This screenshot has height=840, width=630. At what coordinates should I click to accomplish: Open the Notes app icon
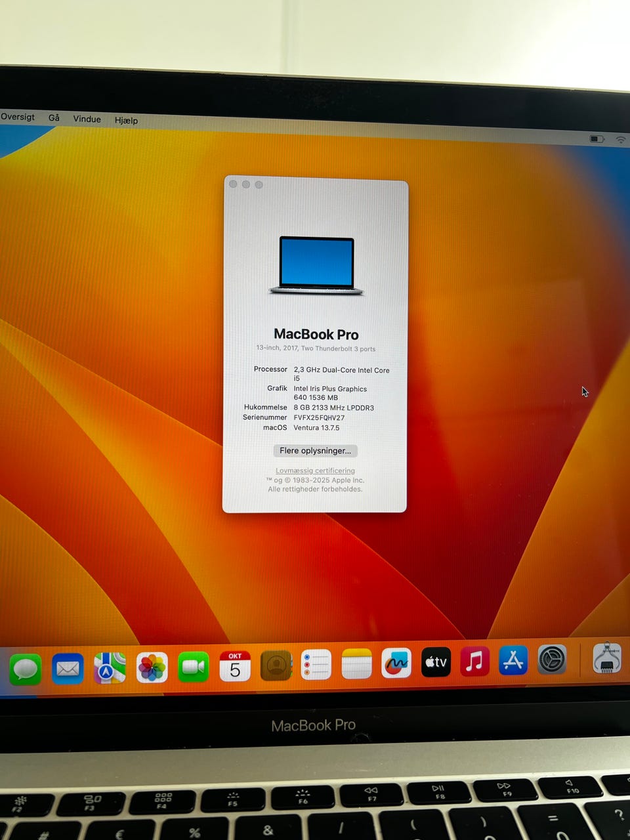click(356, 664)
